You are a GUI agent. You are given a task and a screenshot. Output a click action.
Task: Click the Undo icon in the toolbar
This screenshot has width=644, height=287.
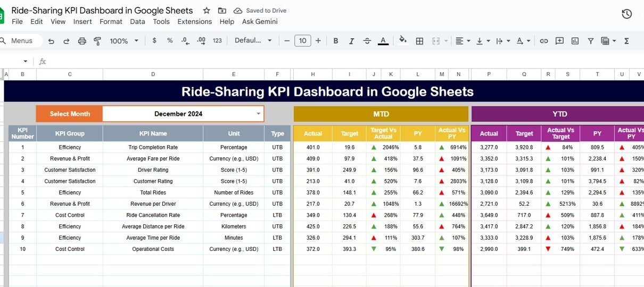(51, 41)
